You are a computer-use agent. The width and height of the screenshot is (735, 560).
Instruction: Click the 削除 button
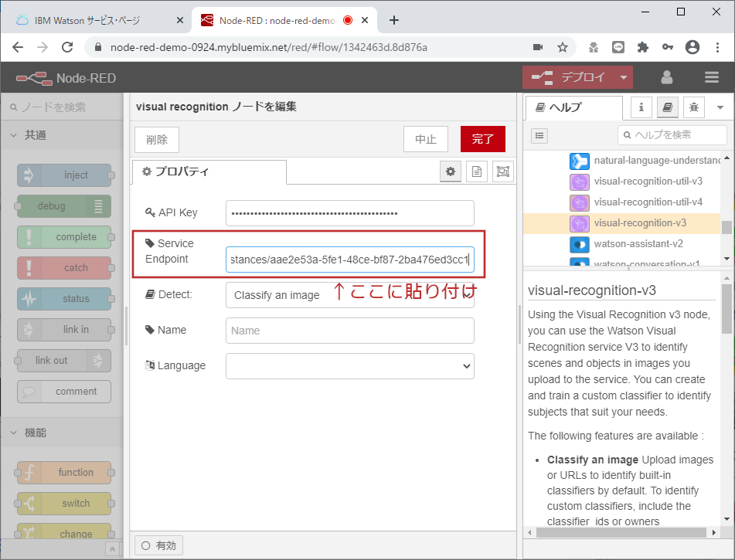(156, 140)
